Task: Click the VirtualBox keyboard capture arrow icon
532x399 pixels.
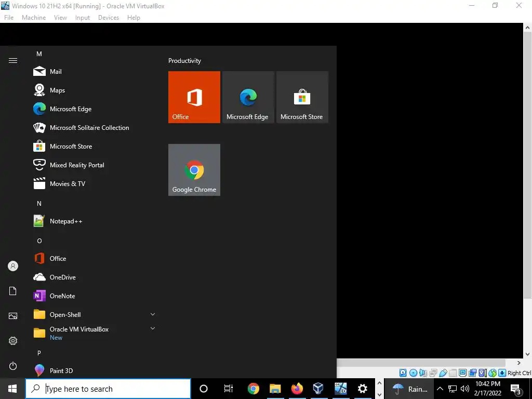Action: point(502,373)
